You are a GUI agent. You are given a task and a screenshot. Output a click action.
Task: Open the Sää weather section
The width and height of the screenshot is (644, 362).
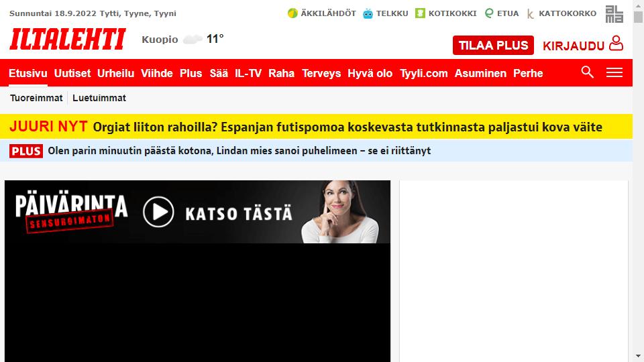tap(219, 74)
